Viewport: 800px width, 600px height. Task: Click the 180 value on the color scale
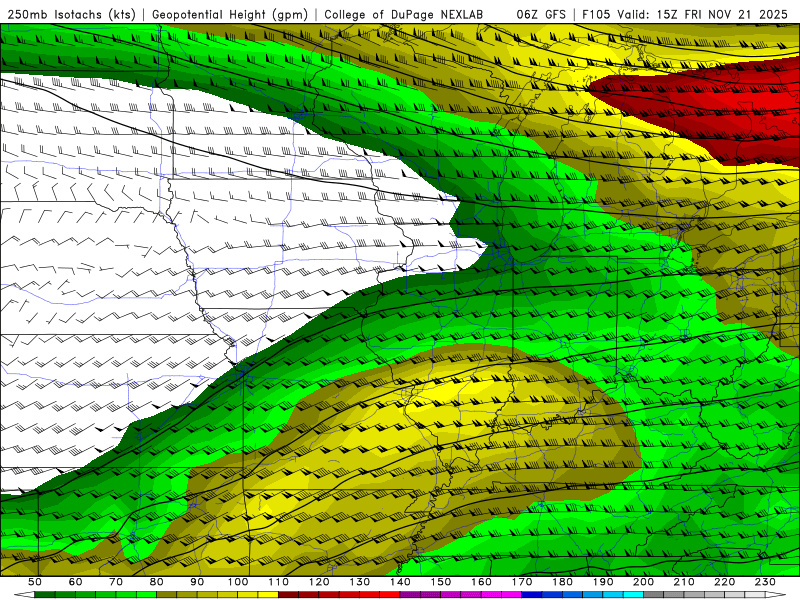point(562,582)
